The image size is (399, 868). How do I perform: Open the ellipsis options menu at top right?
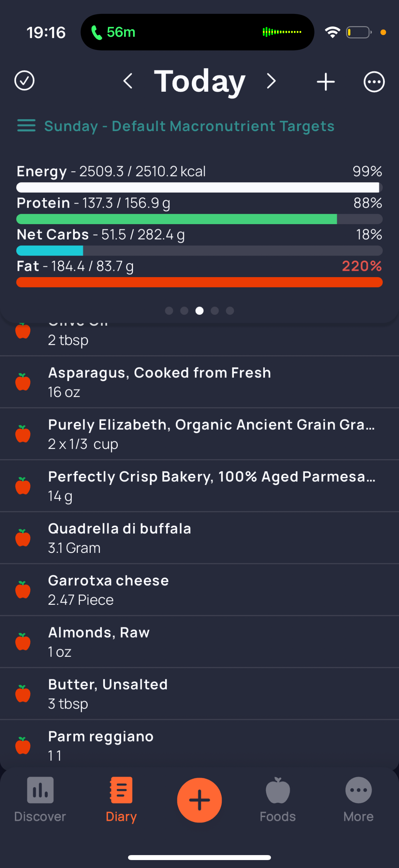tap(374, 81)
